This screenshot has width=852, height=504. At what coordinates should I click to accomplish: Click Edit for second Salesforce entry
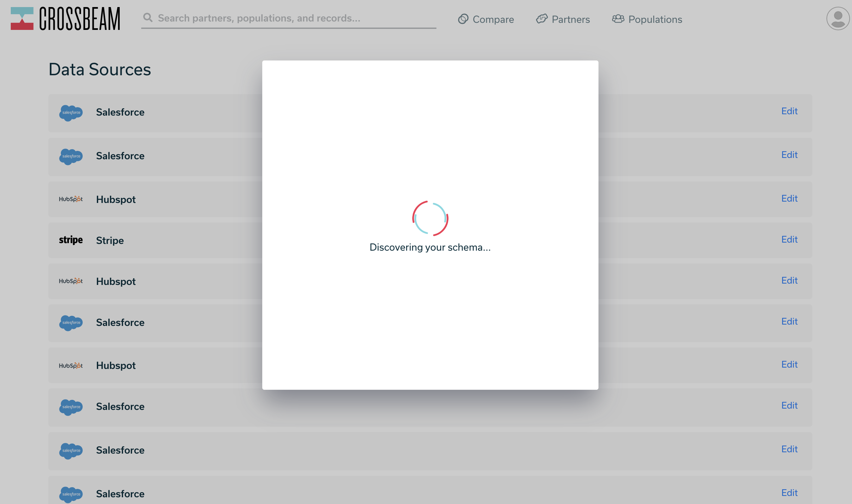[789, 155]
